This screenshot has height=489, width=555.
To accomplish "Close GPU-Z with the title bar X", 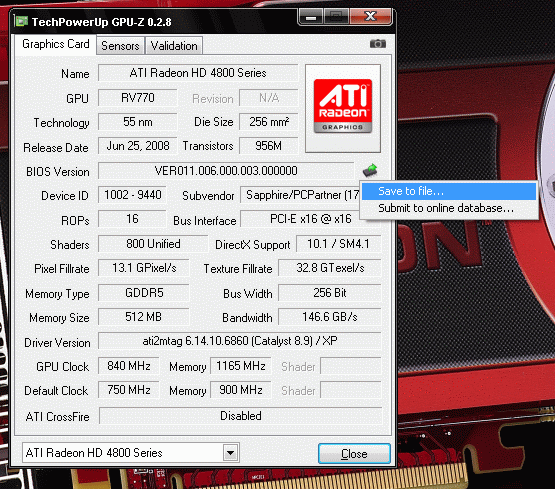I will [x=371, y=16].
